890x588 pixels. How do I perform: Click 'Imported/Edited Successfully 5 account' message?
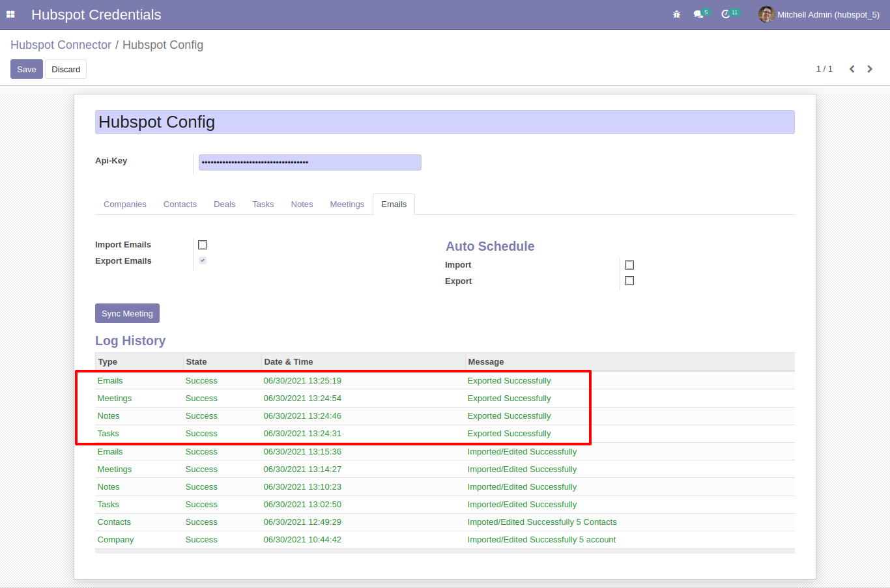click(541, 540)
